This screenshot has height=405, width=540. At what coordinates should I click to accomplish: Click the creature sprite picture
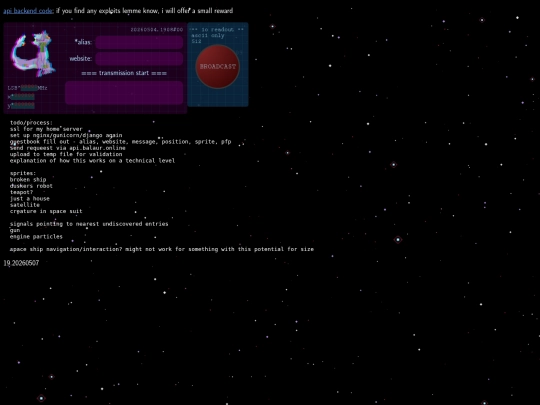(33, 54)
